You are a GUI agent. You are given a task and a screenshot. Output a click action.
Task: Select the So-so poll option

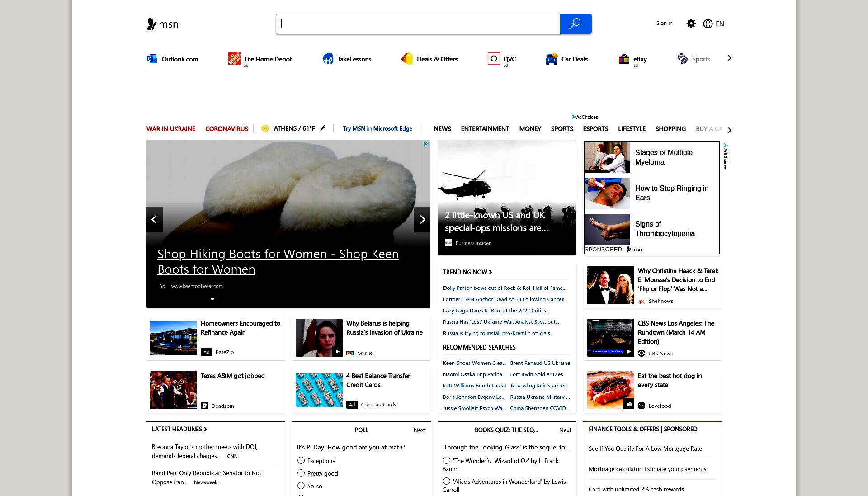[301, 486]
